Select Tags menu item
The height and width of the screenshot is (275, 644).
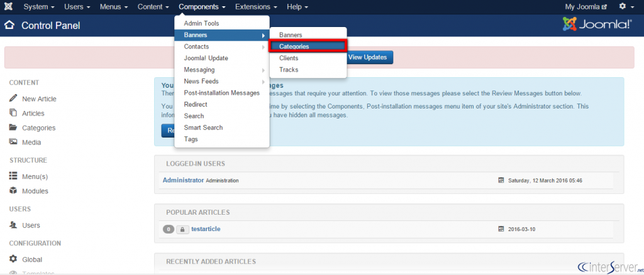tap(222, 139)
